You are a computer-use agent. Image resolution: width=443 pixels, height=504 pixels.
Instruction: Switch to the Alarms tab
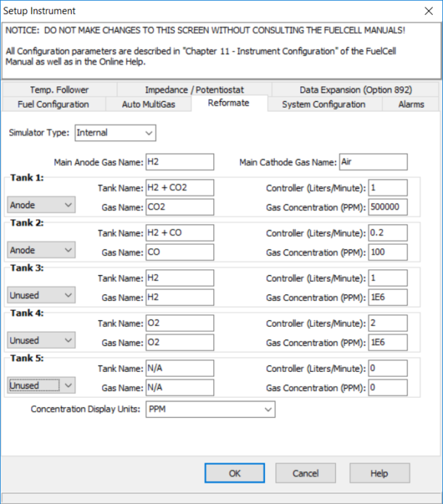pyautogui.click(x=411, y=105)
